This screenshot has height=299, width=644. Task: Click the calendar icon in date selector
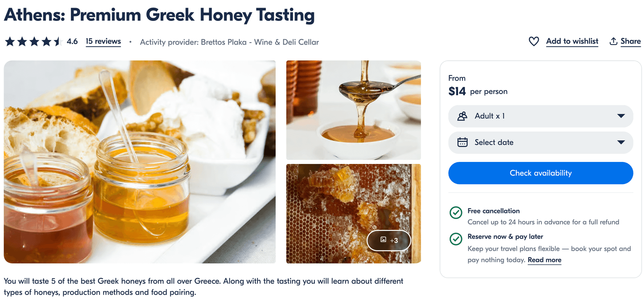click(462, 142)
